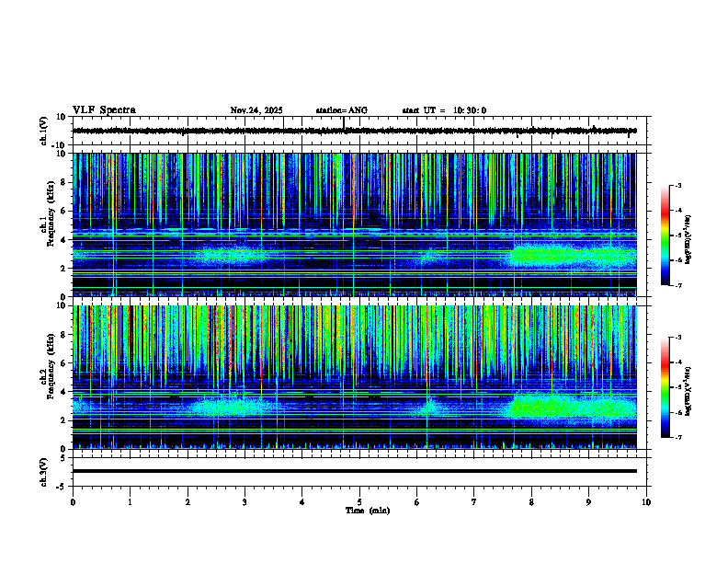Click time axis tick label "0"
This screenshot has width=728, height=563.
pyautogui.click(x=73, y=502)
